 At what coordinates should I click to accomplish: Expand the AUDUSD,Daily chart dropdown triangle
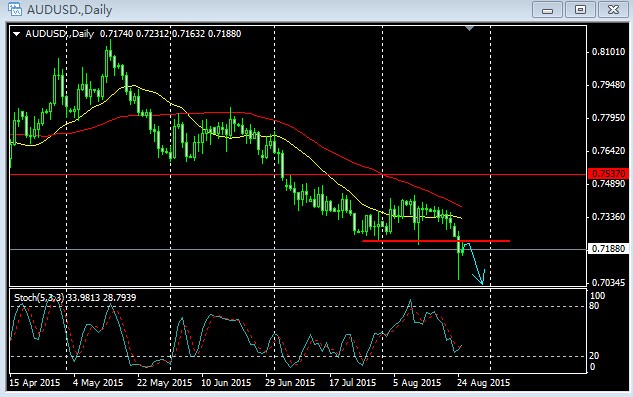[16, 34]
